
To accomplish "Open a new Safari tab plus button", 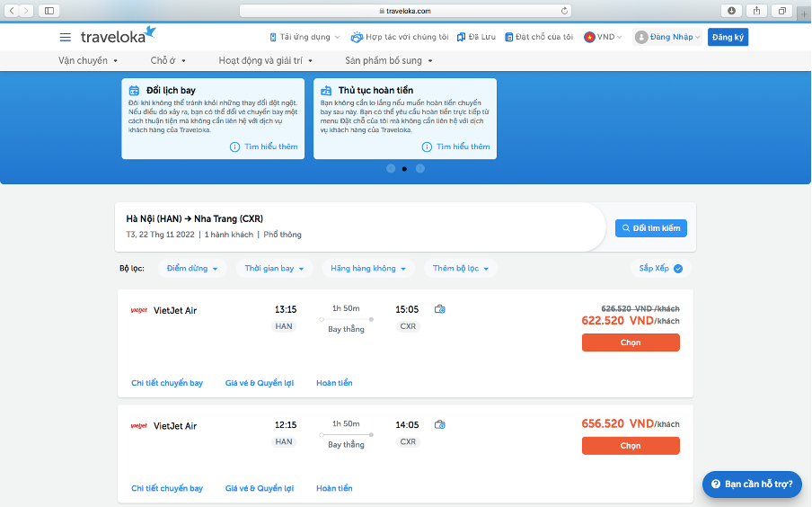I will click(804, 13).
